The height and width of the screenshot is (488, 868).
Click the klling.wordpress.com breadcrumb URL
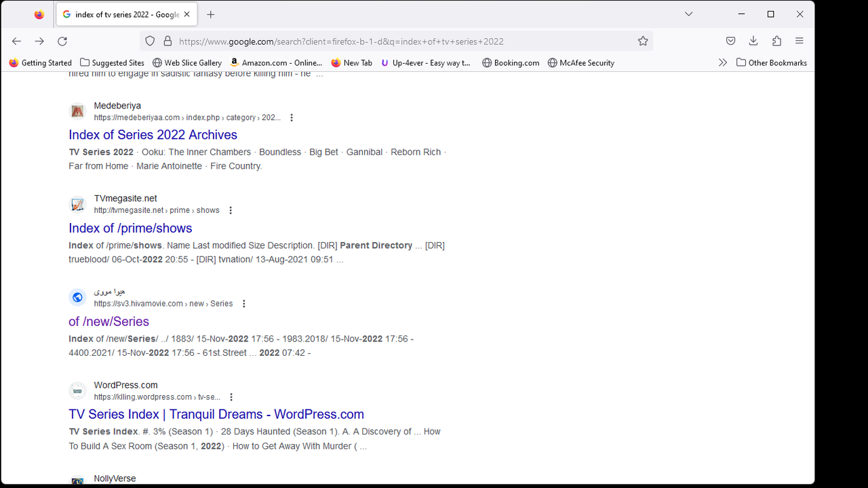(x=157, y=397)
